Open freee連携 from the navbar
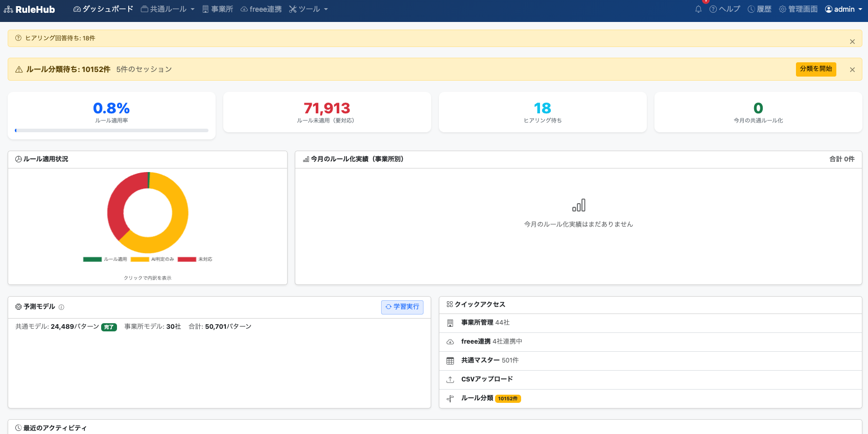 click(x=261, y=9)
